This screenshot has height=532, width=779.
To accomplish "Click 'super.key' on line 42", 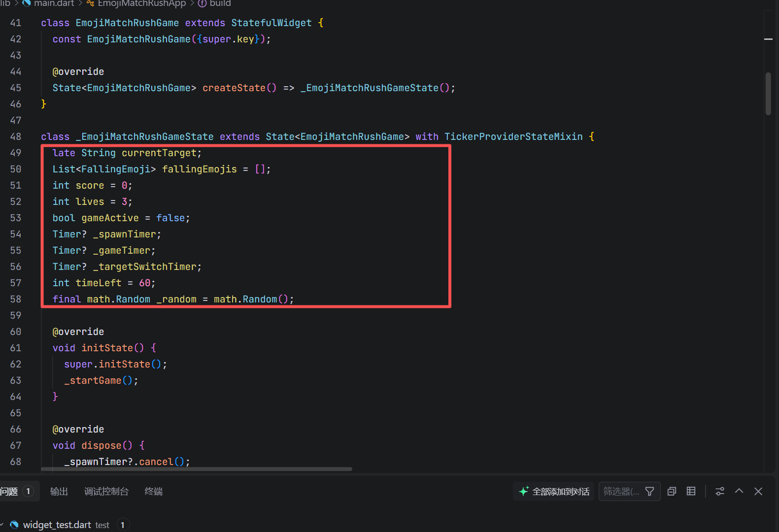I will click(x=228, y=39).
